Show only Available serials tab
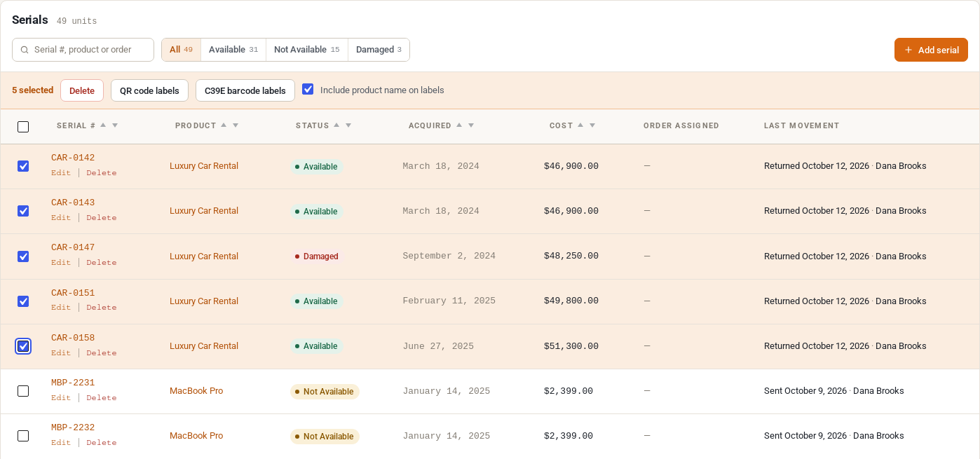Screen dimensions: 980x459 point(233,50)
